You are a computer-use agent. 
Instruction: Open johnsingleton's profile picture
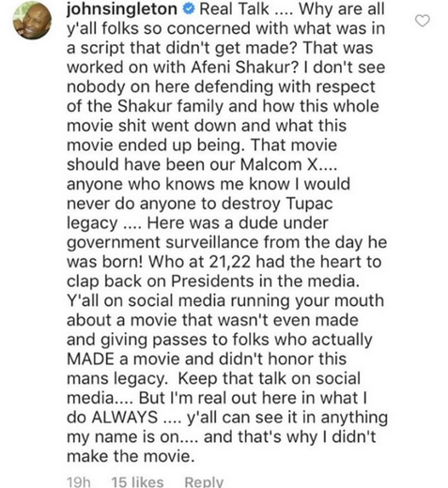click(33, 21)
